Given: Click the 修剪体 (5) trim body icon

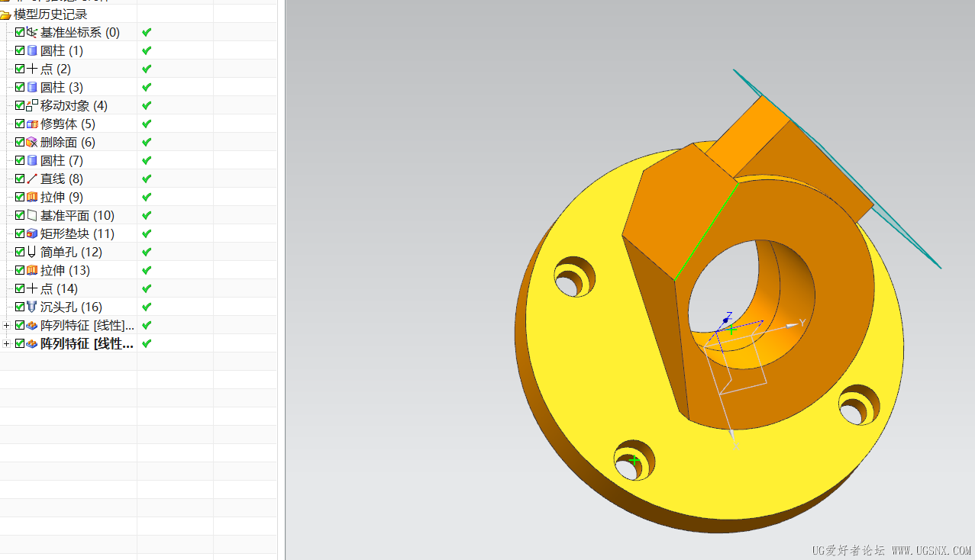Looking at the screenshot, I should coord(32,124).
